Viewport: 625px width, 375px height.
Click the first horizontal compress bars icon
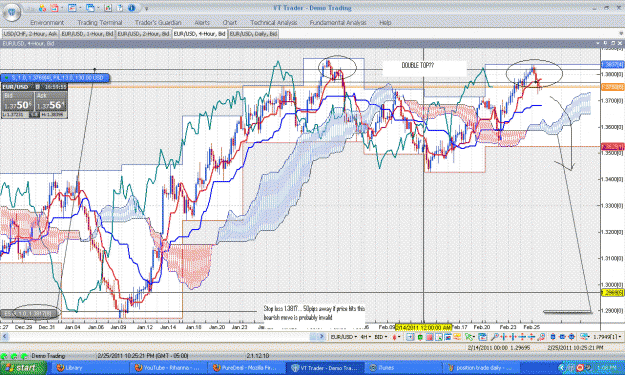[x=503, y=337]
